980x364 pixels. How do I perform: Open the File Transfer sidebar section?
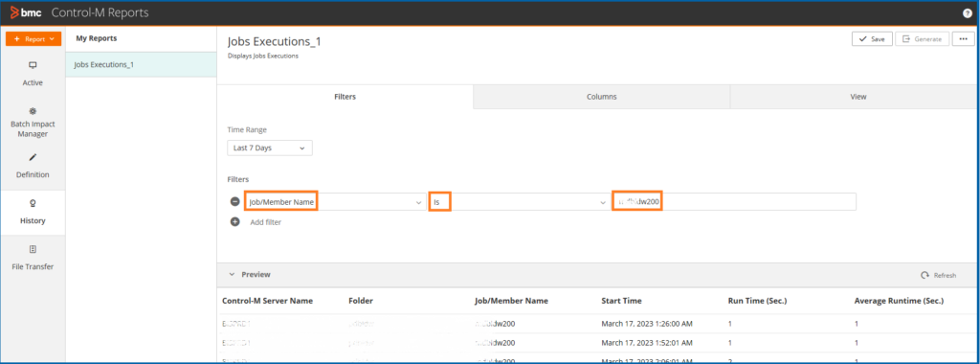tap(33, 258)
